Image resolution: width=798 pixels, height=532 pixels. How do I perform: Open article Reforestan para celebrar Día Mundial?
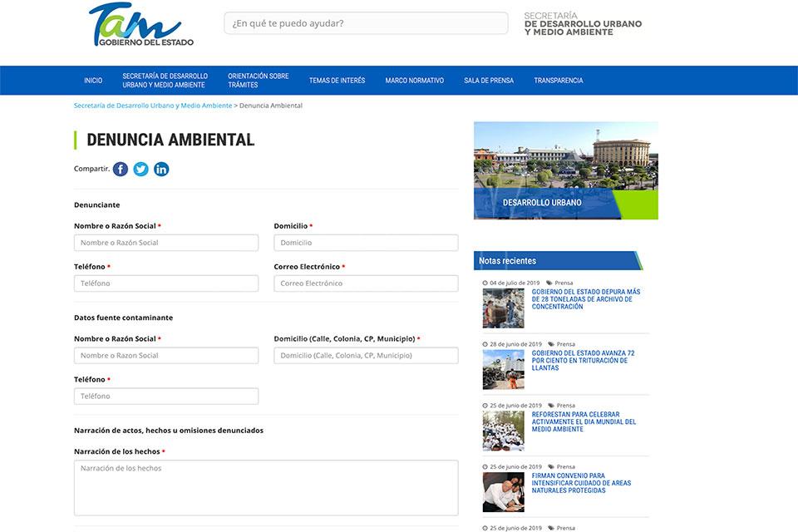(x=584, y=422)
